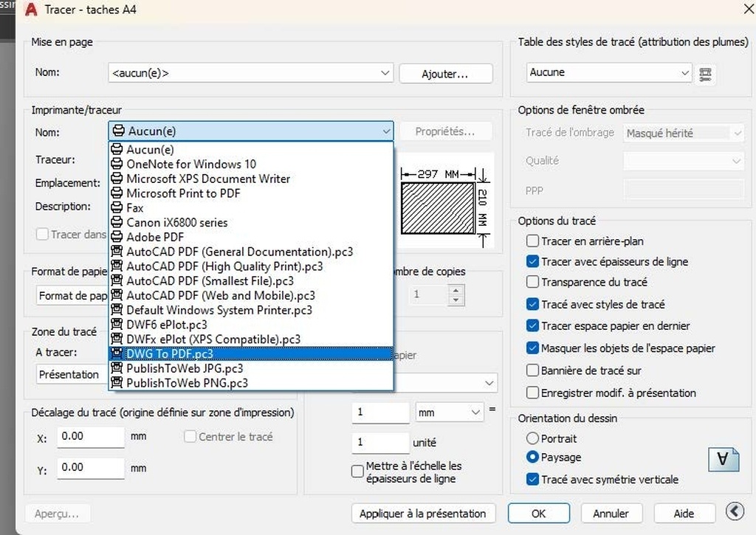Pick Canon iX6800 series printer
The height and width of the screenshot is (535, 756).
click(x=251, y=223)
